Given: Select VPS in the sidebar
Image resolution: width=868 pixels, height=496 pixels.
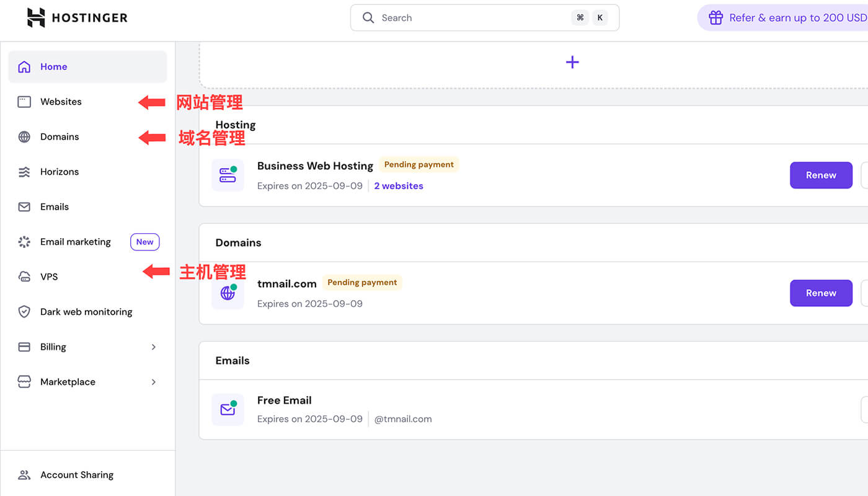Looking at the screenshot, I should tap(87, 277).
